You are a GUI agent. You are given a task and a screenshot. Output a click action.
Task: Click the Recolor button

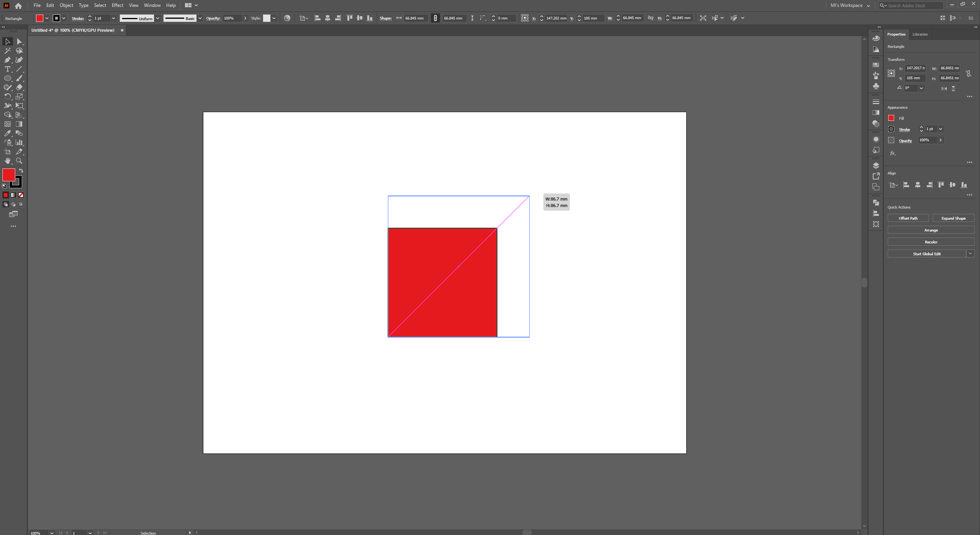coord(931,242)
